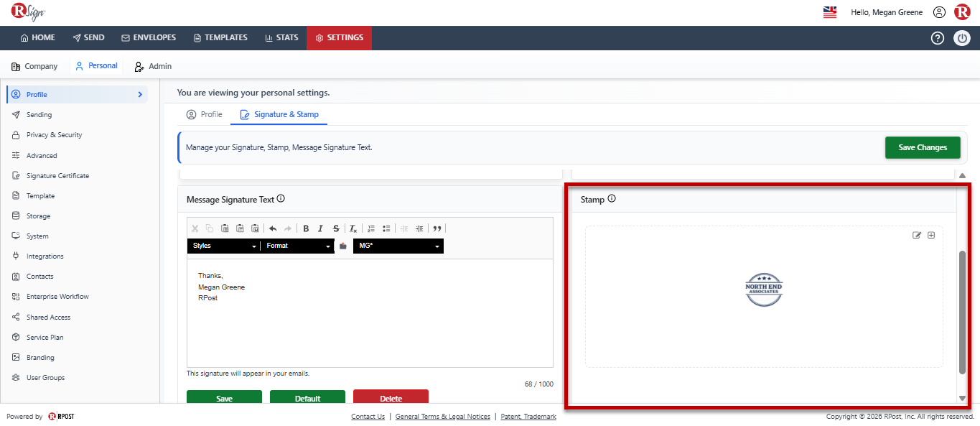
Task: Click the Decrease Indent icon
Action: click(x=404, y=228)
